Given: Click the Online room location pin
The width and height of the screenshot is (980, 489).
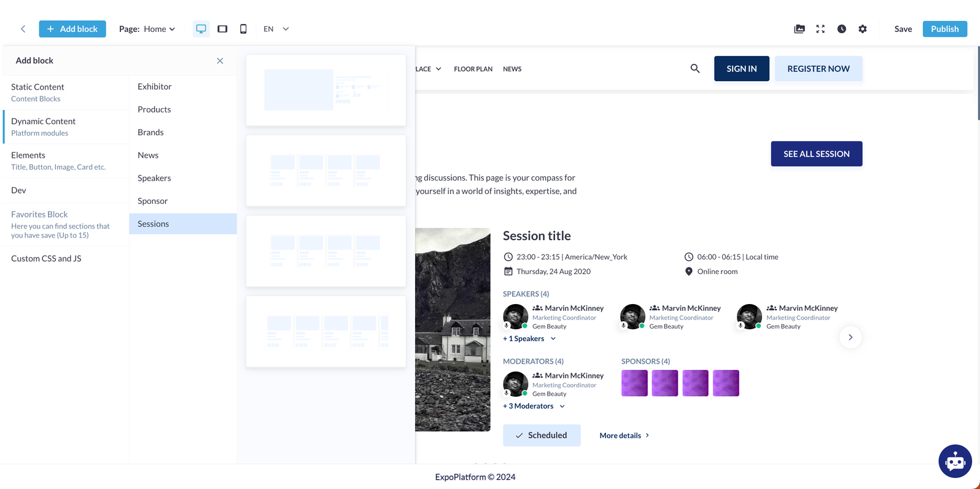Looking at the screenshot, I should pos(689,272).
